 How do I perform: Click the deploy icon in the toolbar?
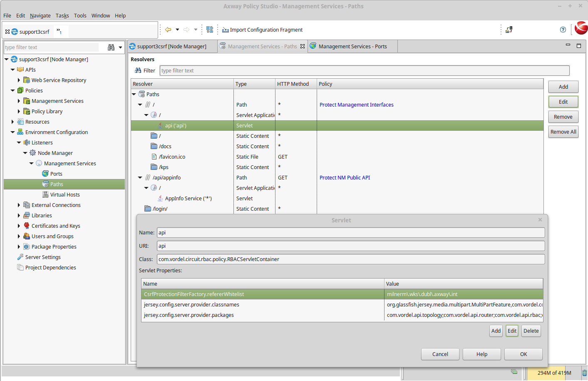pos(509,30)
